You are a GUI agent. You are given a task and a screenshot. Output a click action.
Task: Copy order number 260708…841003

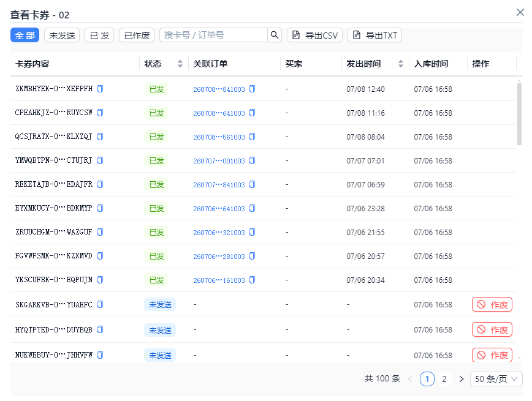[x=252, y=89]
